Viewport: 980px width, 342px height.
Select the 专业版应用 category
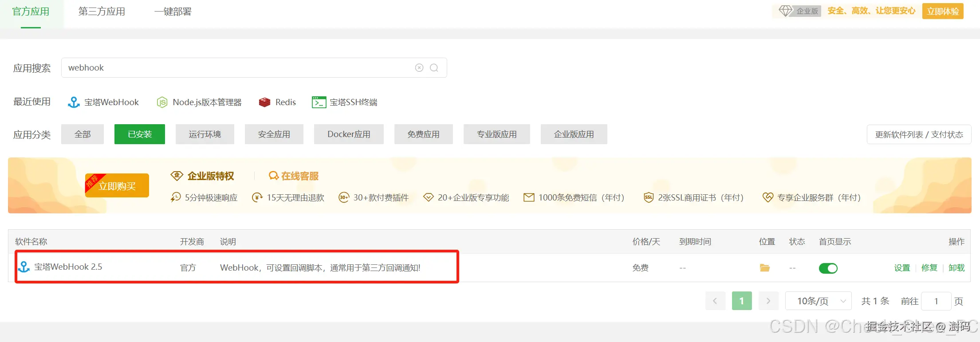(x=497, y=134)
